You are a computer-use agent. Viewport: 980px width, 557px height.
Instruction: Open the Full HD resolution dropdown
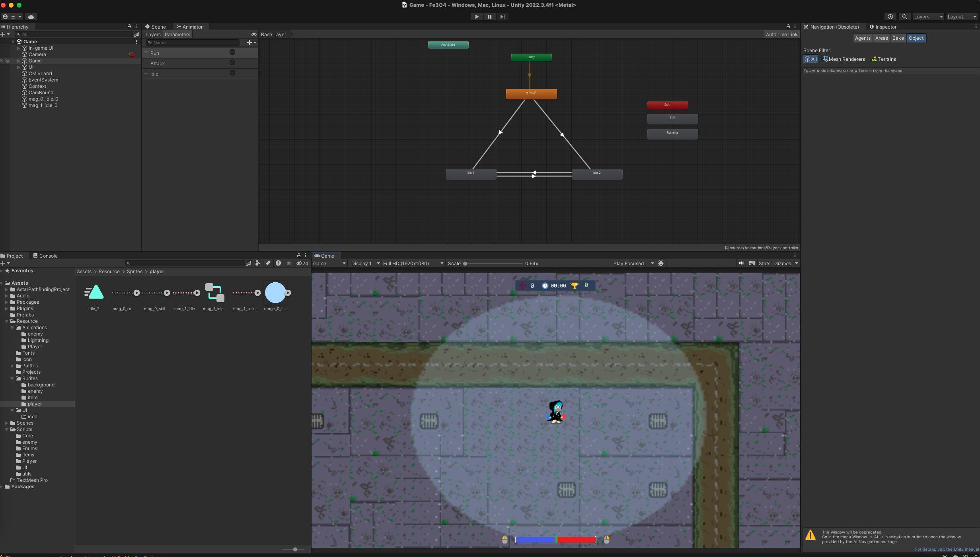click(x=413, y=264)
